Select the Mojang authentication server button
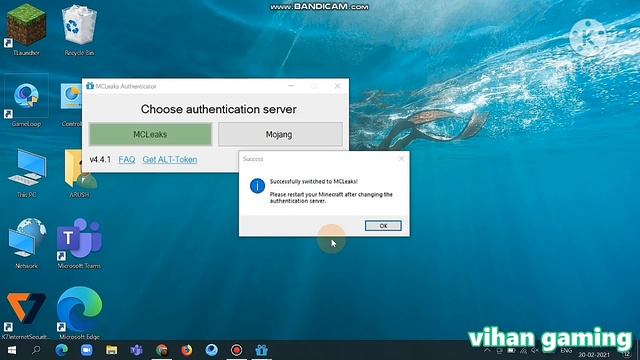This screenshot has height=360, width=640. click(280, 134)
